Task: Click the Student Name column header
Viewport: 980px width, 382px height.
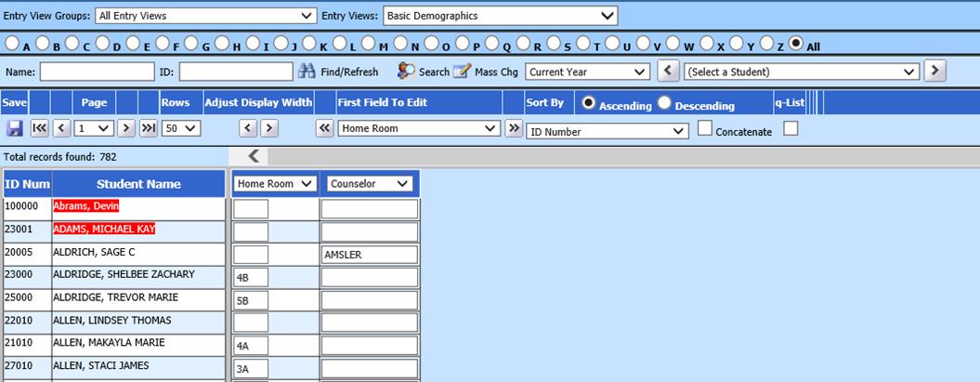Action: [x=138, y=184]
